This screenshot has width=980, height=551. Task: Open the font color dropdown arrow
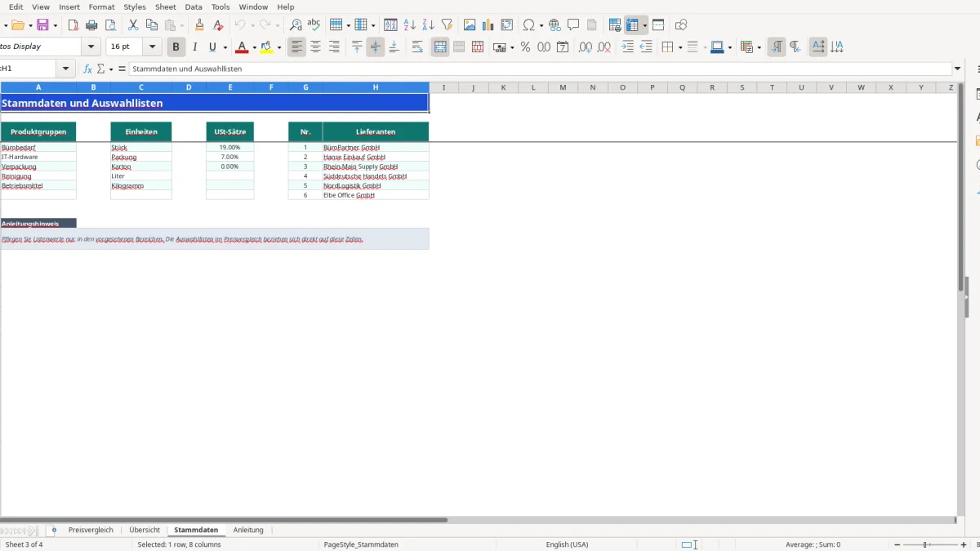coord(254,47)
